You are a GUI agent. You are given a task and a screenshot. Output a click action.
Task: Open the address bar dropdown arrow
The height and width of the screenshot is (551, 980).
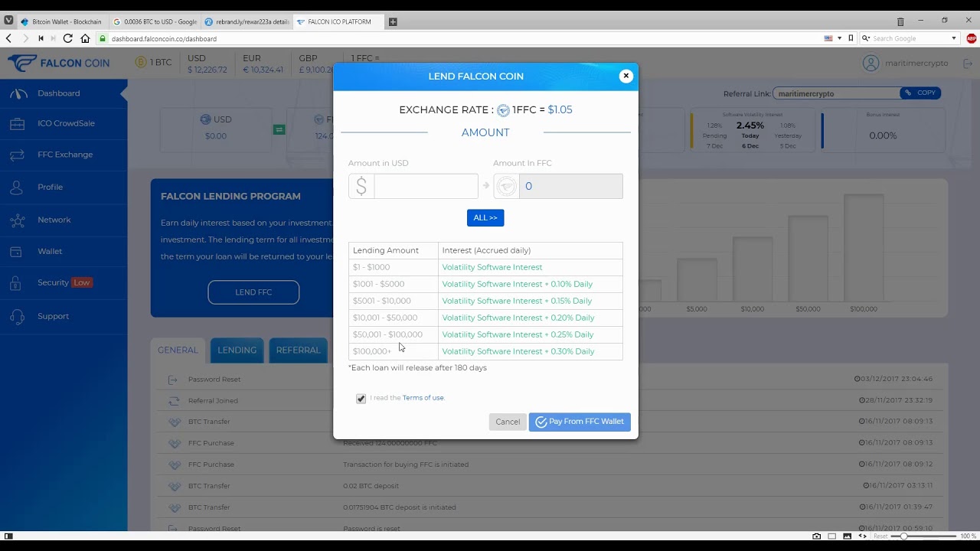click(x=839, y=38)
